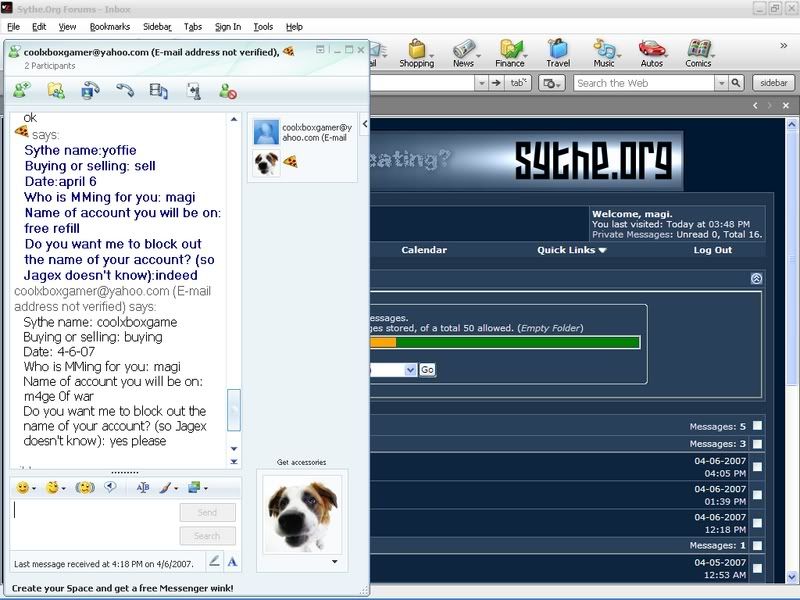Expand the backgrounds dropdown arrow
The image size is (800, 600).
[x=206, y=489]
